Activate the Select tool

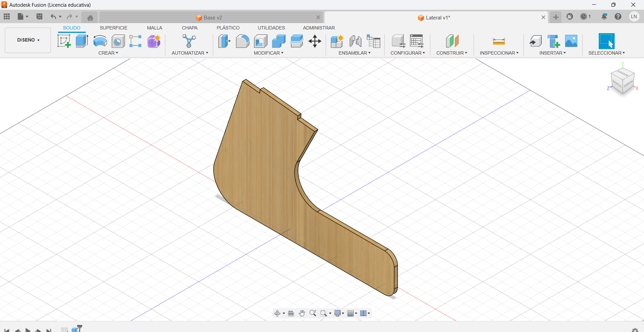pos(606,41)
